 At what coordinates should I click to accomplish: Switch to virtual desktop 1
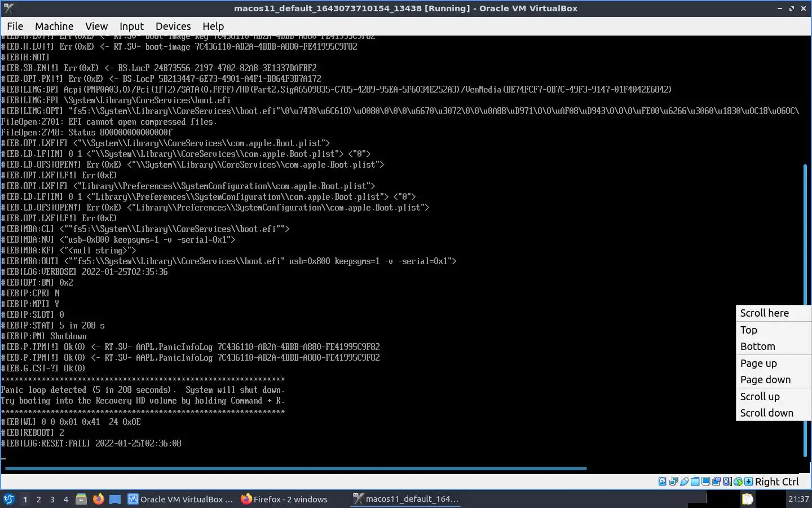[25, 500]
